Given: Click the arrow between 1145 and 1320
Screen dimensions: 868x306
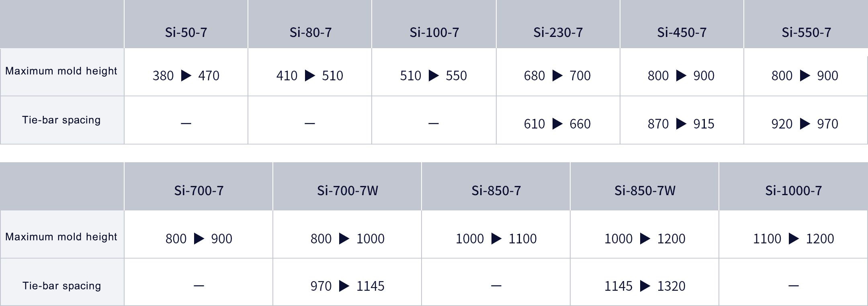Looking at the screenshot, I should [645, 286].
